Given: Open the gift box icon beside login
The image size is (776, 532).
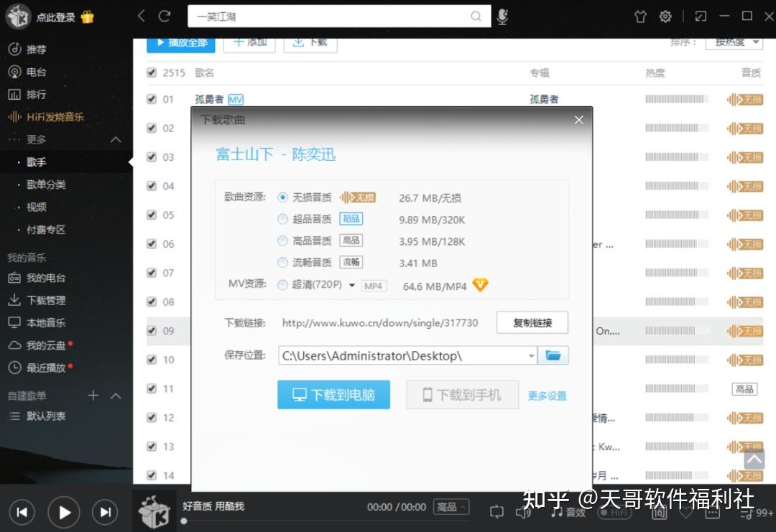Looking at the screenshot, I should [88, 17].
